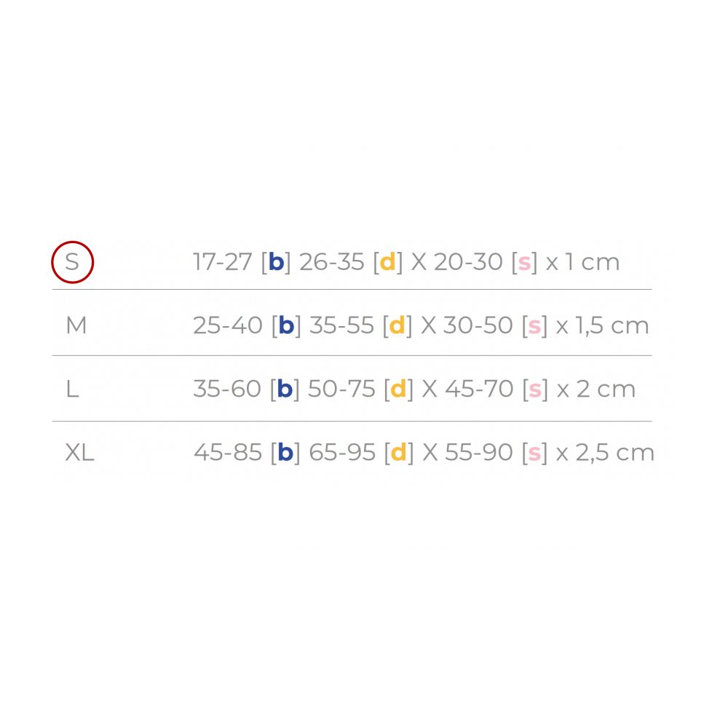
Task: Click the M size label
Action: coord(76,325)
